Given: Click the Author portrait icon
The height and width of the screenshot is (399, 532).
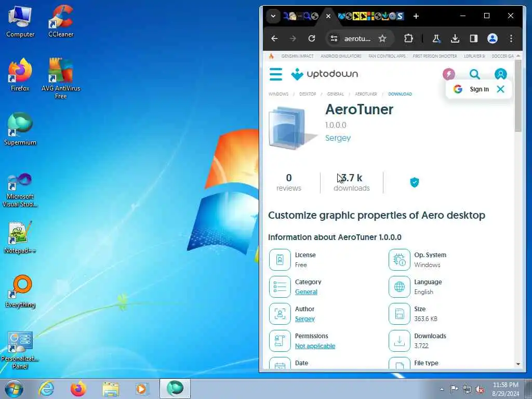Looking at the screenshot, I should pyautogui.click(x=280, y=314).
